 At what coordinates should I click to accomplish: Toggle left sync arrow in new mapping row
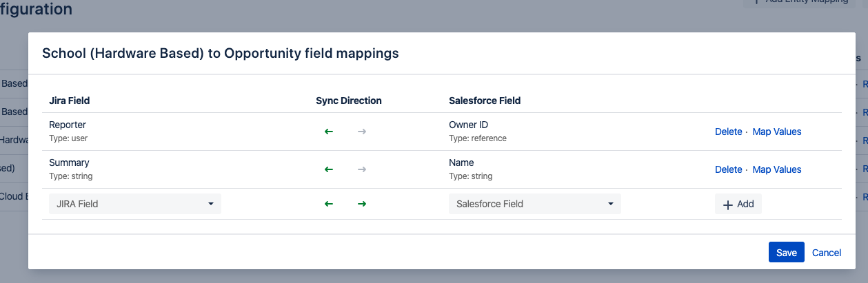click(x=329, y=204)
